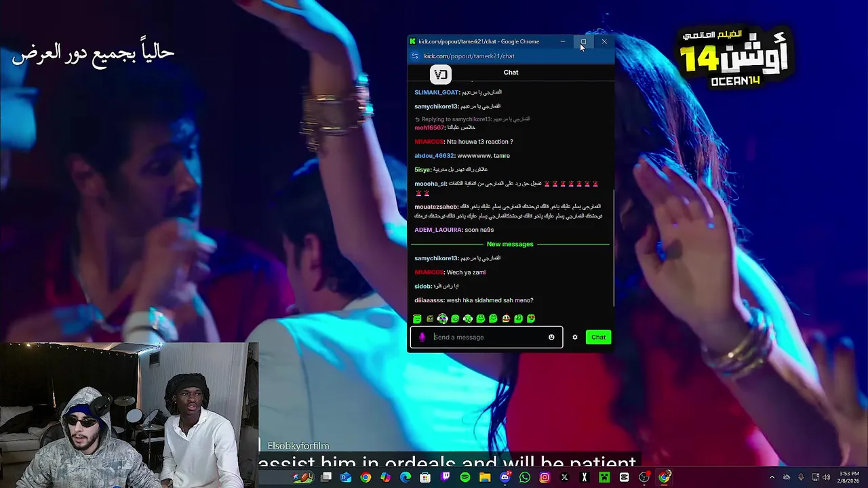This screenshot has height=488, width=868.
Task: Open the 3:53 PM clock and date
Action: pyautogui.click(x=849, y=478)
